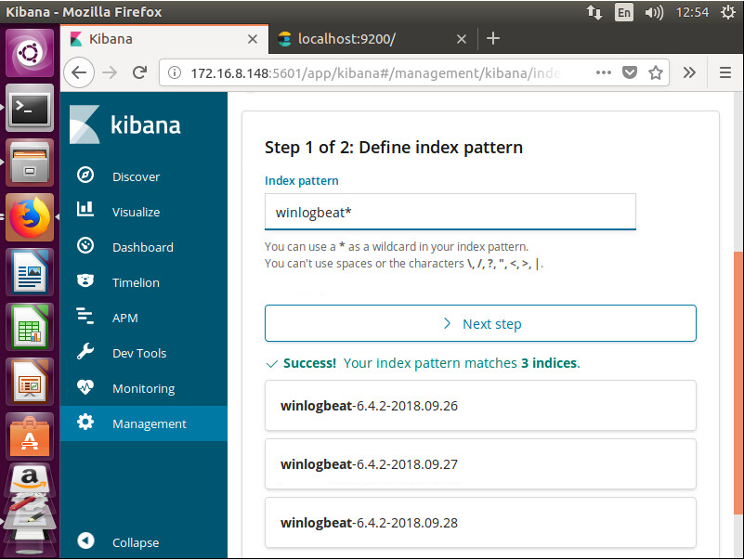Open Visualize bar chart icon

tap(85, 209)
